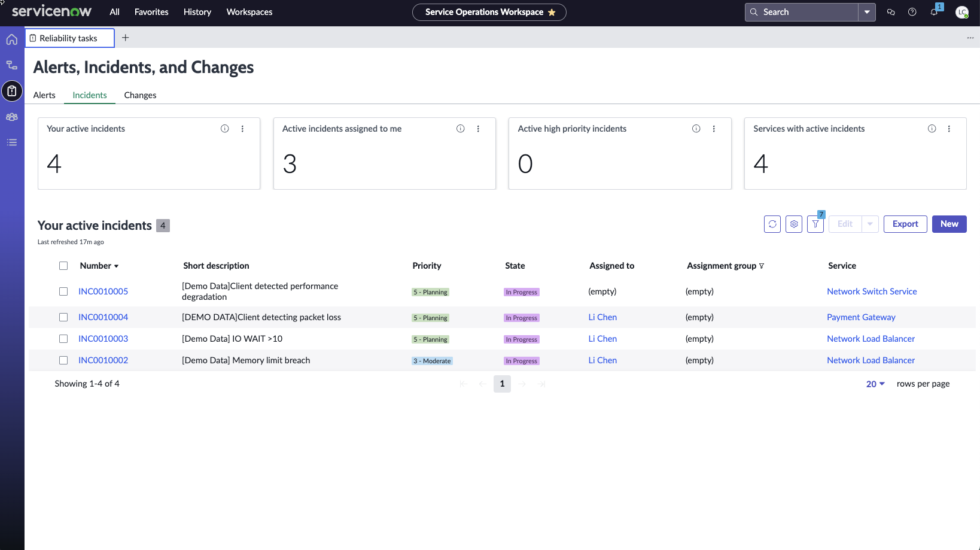The image size is (980, 550).
Task: Select the Reliability tasks tab
Action: pos(70,38)
